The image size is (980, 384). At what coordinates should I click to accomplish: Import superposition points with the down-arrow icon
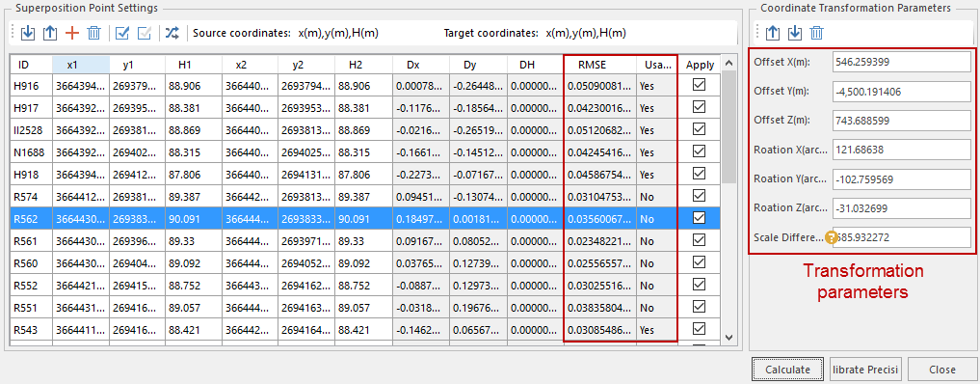[x=28, y=33]
